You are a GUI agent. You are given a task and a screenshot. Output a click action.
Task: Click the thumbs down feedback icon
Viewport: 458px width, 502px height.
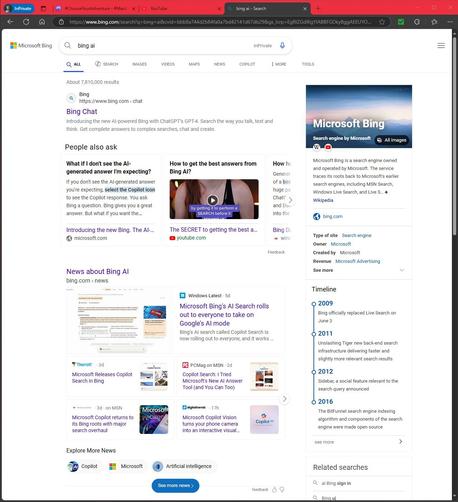point(282,490)
